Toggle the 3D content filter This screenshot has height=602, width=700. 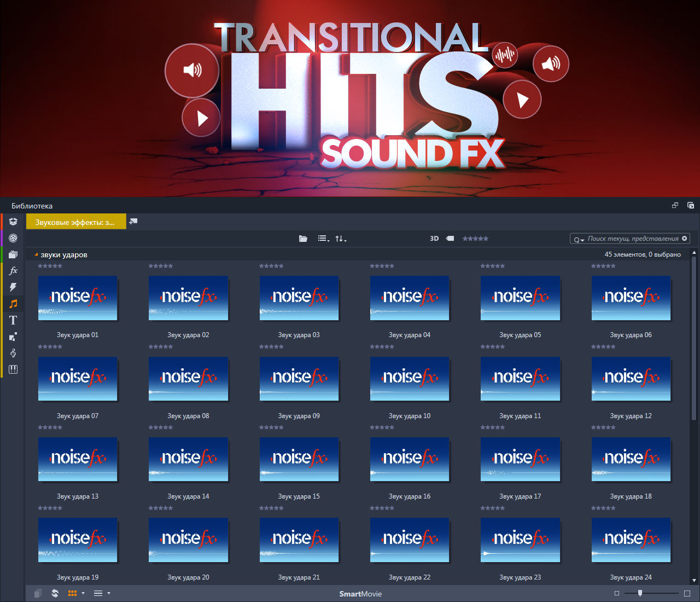(x=434, y=239)
